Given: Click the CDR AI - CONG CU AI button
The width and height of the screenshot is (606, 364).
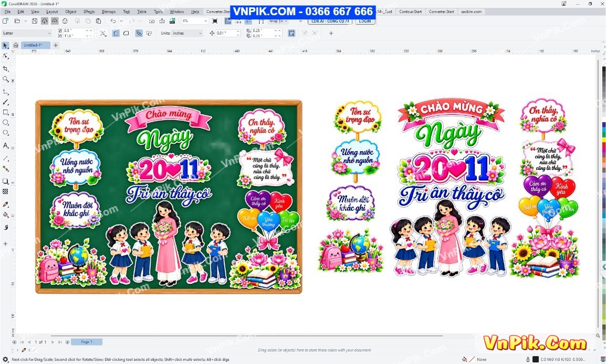Looking at the screenshot, I should pyautogui.click(x=330, y=21).
